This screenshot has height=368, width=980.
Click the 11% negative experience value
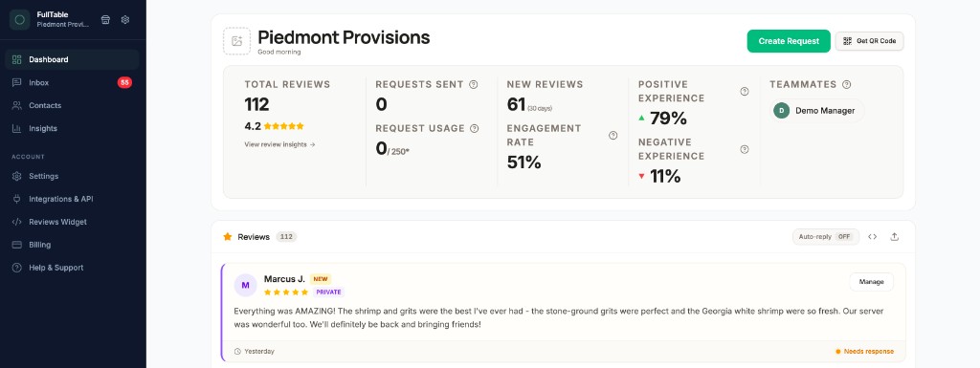coord(665,177)
